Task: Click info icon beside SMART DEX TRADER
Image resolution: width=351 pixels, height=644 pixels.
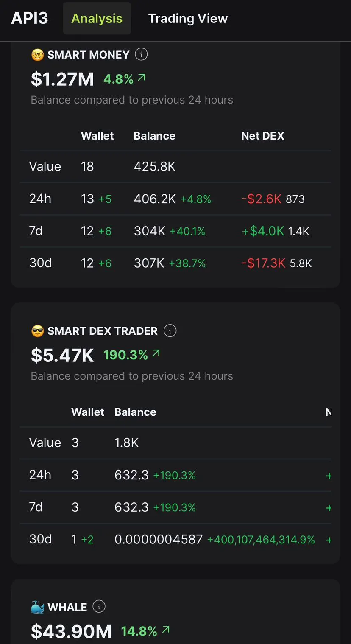Action: [x=170, y=330]
